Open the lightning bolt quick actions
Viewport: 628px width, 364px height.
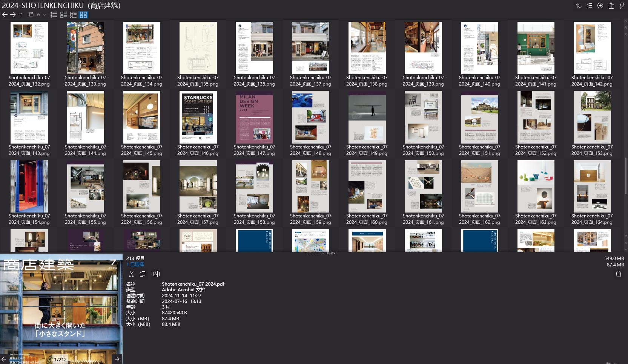tap(622, 6)
